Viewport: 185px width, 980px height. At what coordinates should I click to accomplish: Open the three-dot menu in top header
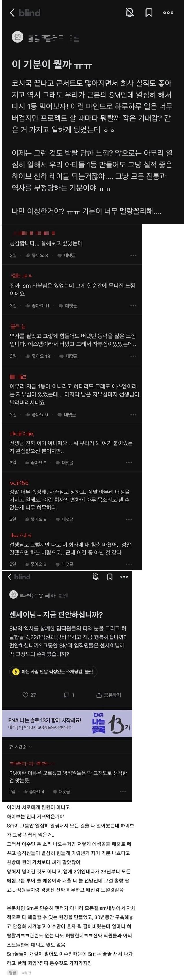point(168,13)
